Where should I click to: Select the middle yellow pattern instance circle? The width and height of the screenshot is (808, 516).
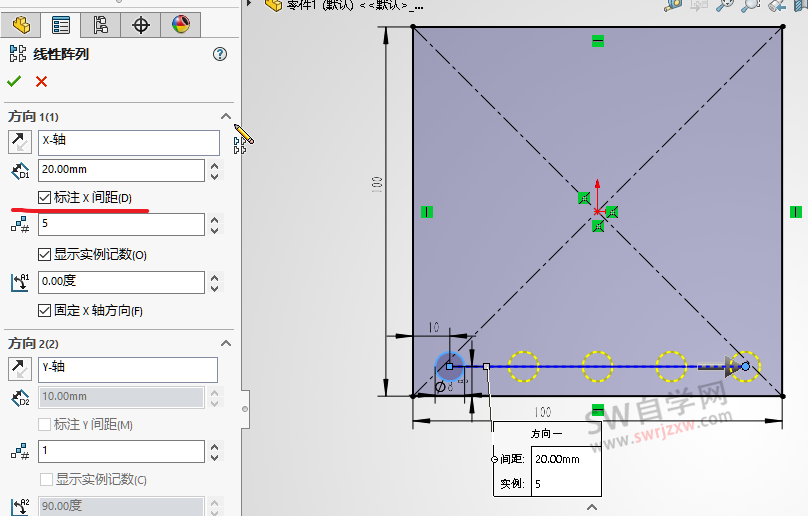(597, 367)
